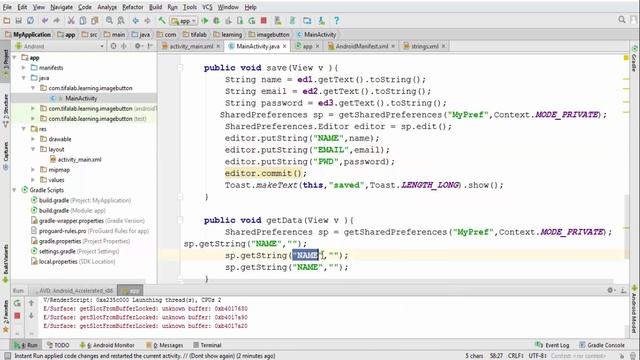Viewport: 640px width, 360px height.
Task: Click the Copy toolbar icon
Action: pos(83,20)
